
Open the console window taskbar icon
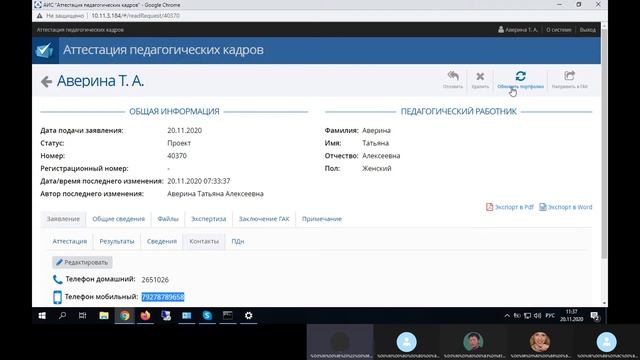[228, 316]
